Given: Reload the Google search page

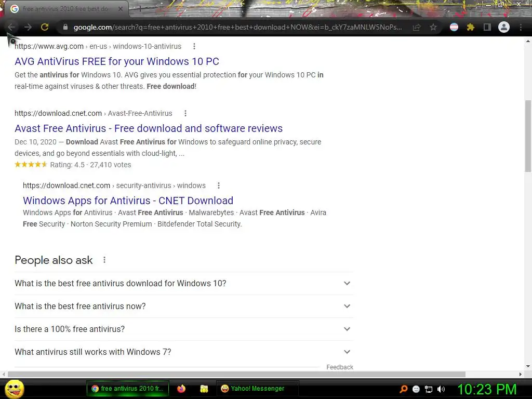Looking at the screenshot, I should [x=45, y=27].
